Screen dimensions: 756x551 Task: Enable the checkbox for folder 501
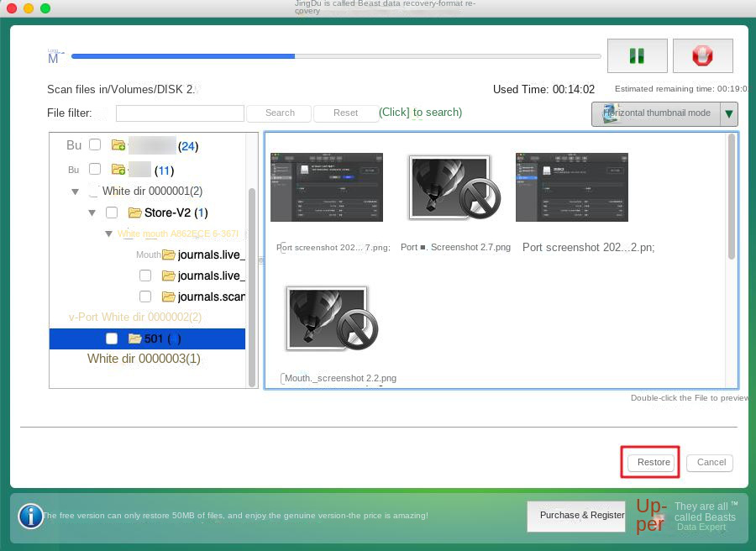click(x=112, y=338)
